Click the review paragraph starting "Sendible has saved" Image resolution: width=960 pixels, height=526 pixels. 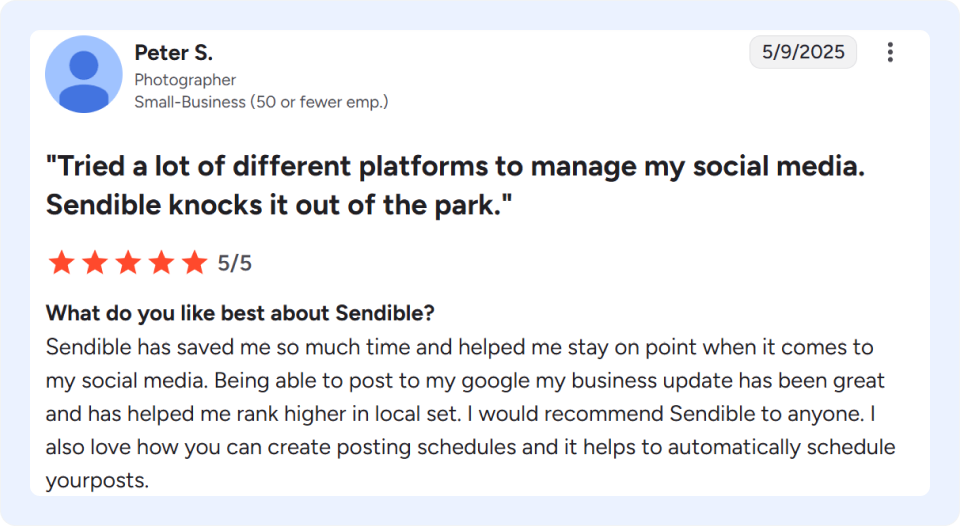point(470,413)
